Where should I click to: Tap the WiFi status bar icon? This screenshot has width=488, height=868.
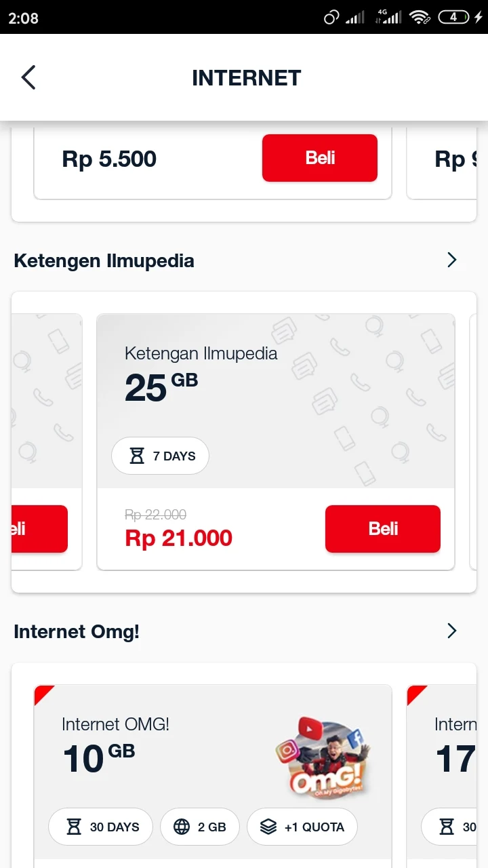click(x=420, y=18)
